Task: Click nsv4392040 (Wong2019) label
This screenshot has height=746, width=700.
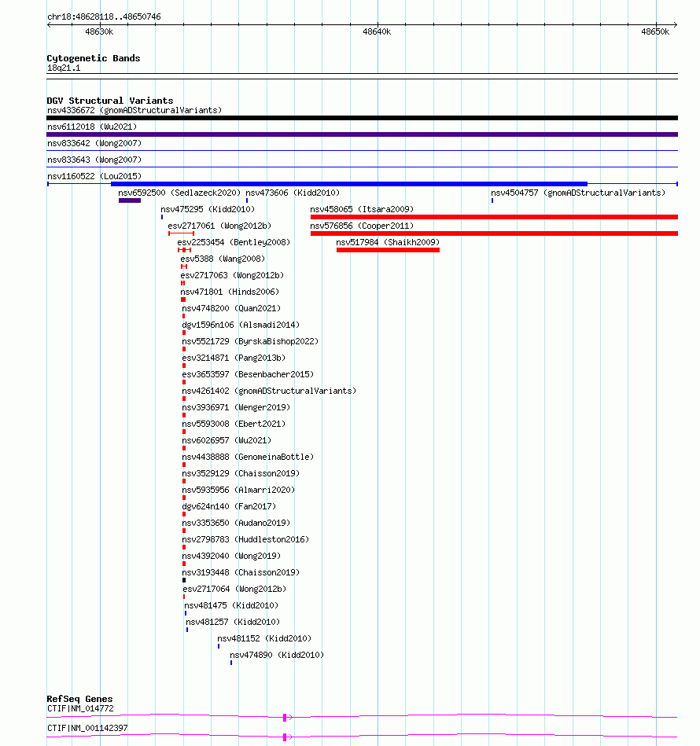Action: click(x=231, y=556)
